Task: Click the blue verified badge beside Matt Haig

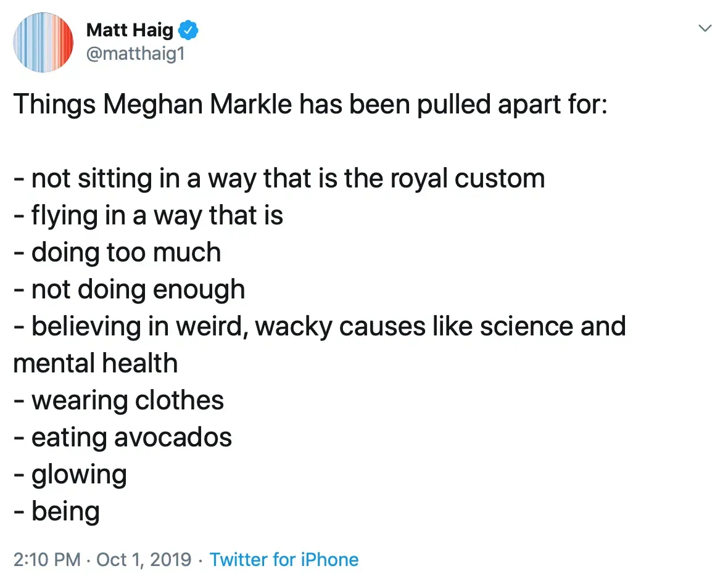Action: 188,30
